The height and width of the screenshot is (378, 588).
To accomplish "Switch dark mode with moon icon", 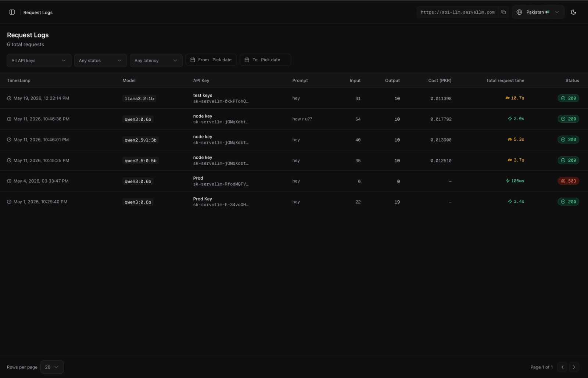I will point(573,12).
